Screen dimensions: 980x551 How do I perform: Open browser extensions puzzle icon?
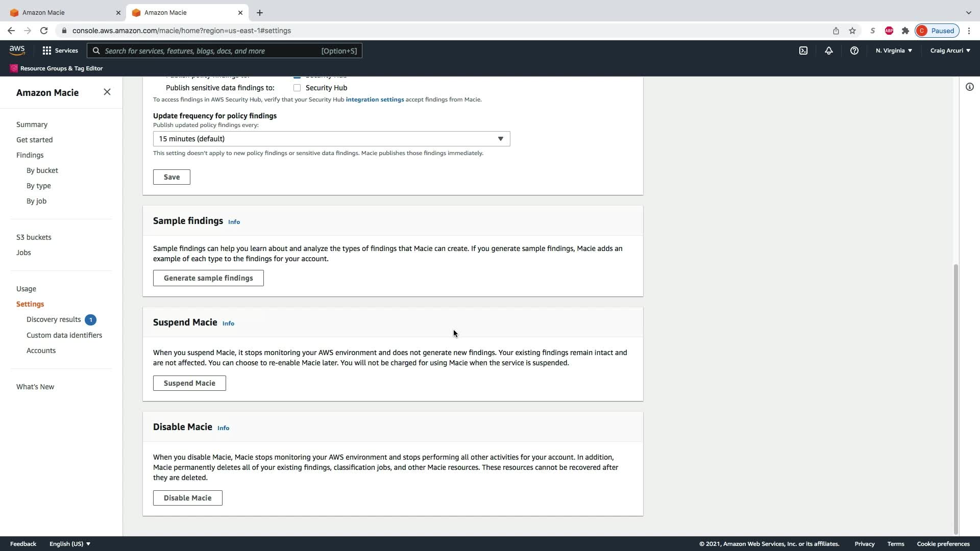905,31
